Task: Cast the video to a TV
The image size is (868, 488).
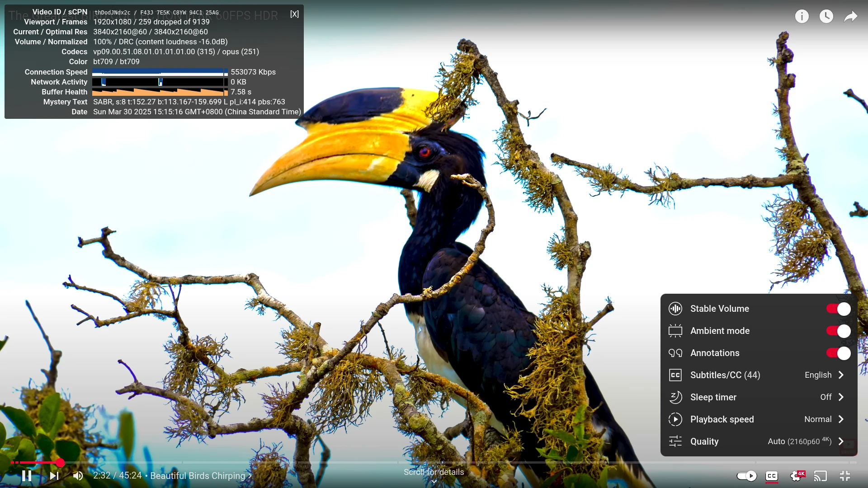Action: (x=821, y=476)
